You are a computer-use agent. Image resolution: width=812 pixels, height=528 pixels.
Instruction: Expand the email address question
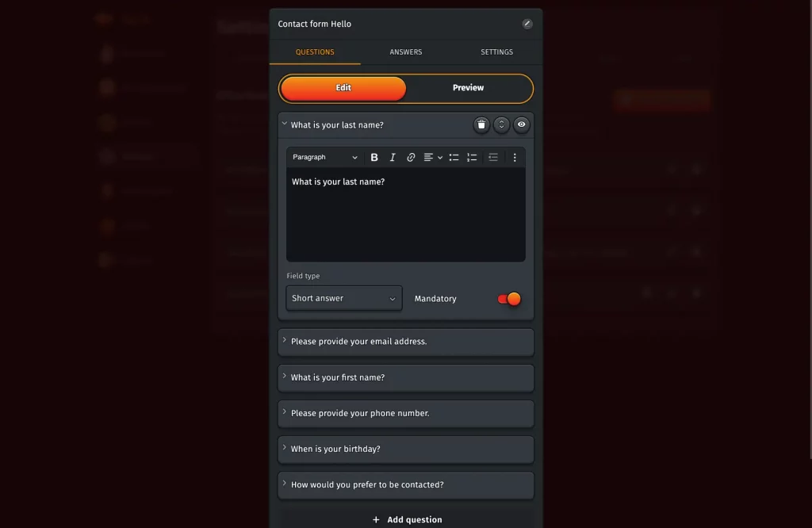[405, 342]
